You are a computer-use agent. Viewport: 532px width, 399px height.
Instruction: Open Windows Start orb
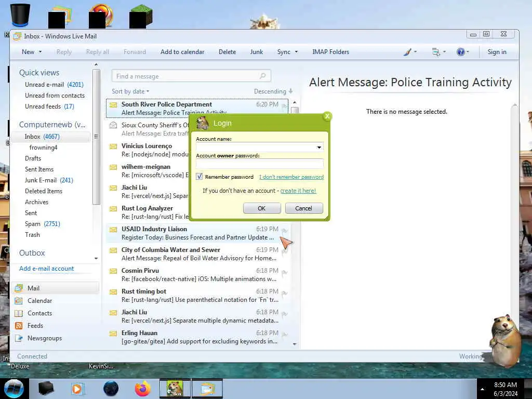(x=14, y=389)
